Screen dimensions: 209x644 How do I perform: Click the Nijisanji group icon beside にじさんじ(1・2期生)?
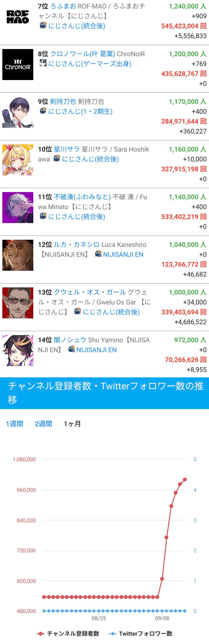(43, 111)
